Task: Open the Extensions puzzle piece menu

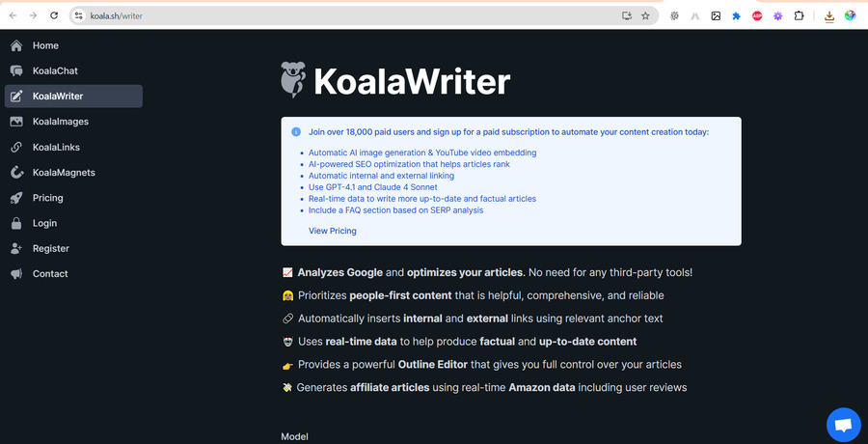Action: [799, 15]
